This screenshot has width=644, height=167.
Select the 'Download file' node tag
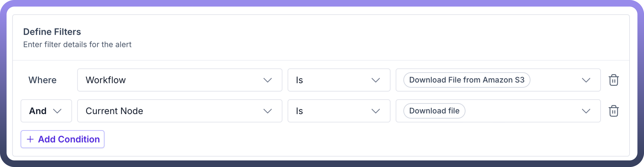tap(434, 111)
